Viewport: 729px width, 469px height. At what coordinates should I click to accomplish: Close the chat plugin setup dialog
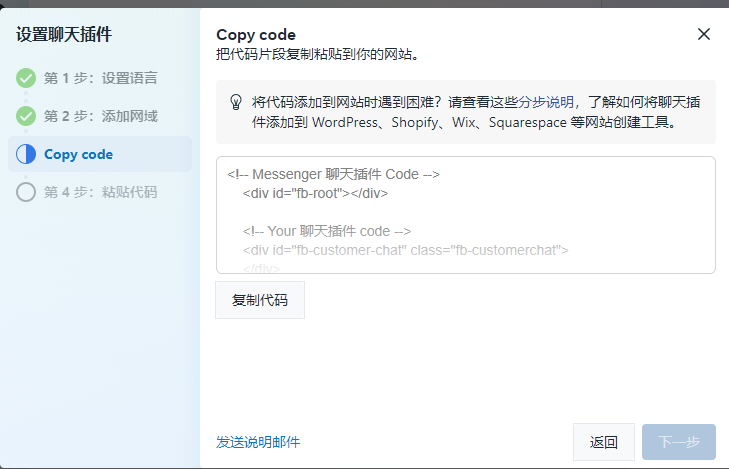(x=704, y=34)
